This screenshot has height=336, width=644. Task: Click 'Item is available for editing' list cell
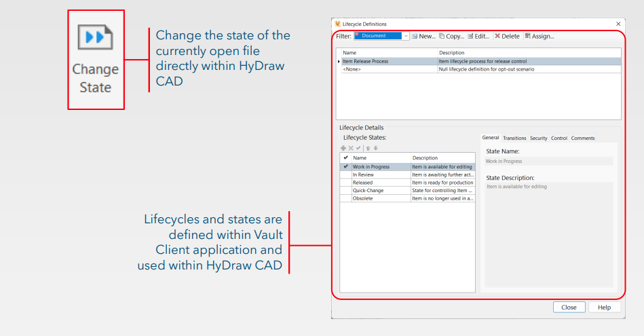442,167
